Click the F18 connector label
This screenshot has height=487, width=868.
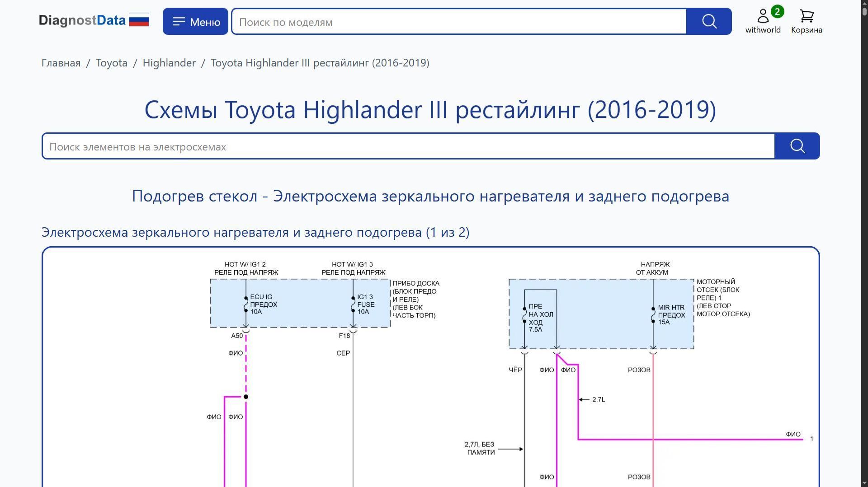point(344,336)
